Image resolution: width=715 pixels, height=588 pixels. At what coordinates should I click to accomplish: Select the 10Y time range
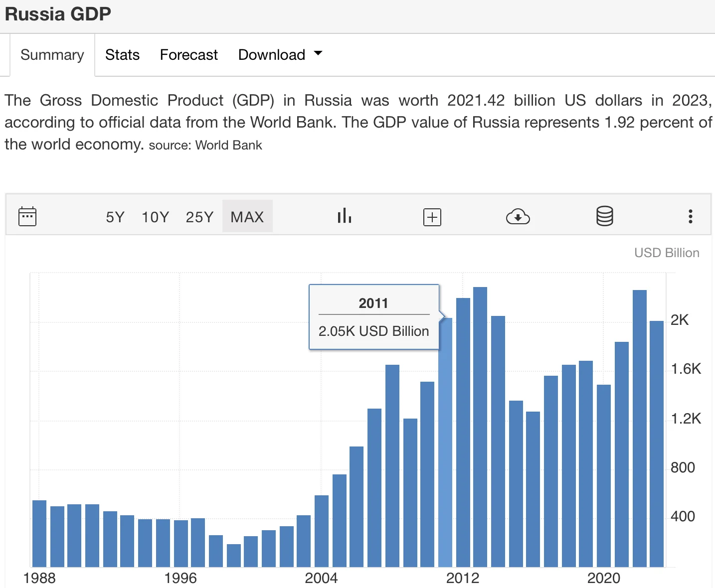pos(155,217)
